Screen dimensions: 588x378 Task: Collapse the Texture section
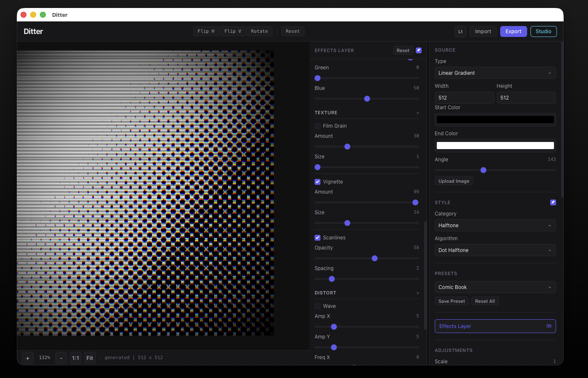pyautogui.click(x=417, y=113)
